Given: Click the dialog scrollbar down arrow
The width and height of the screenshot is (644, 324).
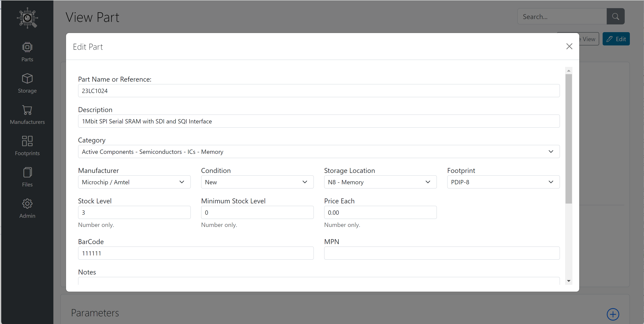Looking at the screenshot, I should tap(569, 281).
